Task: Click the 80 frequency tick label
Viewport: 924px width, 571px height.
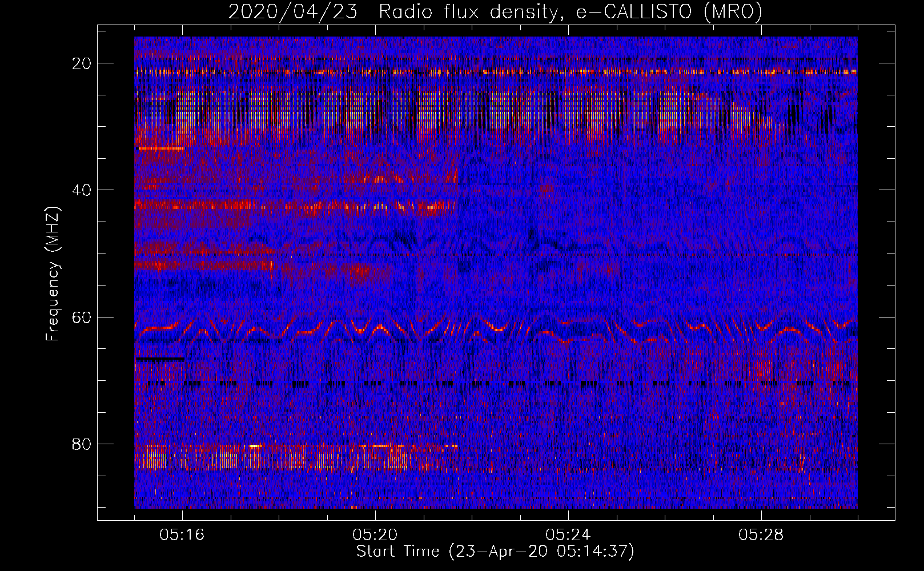Action: pyautogui.click(x=82, y=444)
